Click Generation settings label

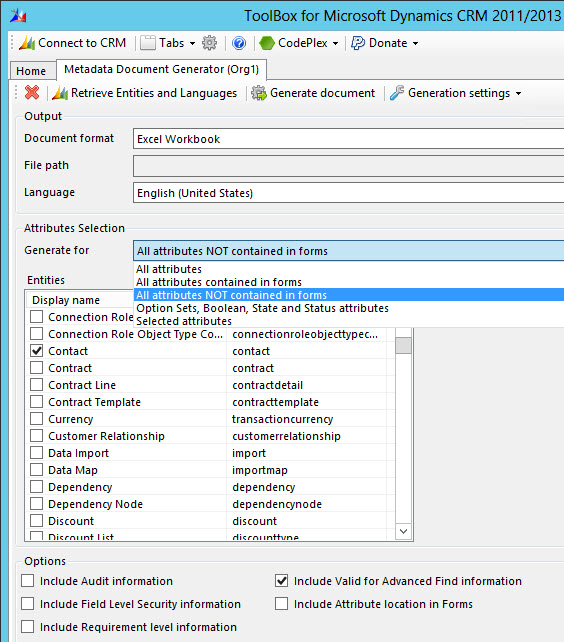pyautogui.click(x=459, y=93)
